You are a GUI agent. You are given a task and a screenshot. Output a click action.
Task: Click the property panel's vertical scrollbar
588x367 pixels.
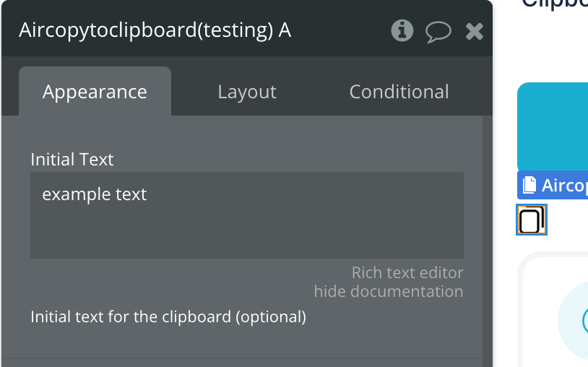click(488, 238)
